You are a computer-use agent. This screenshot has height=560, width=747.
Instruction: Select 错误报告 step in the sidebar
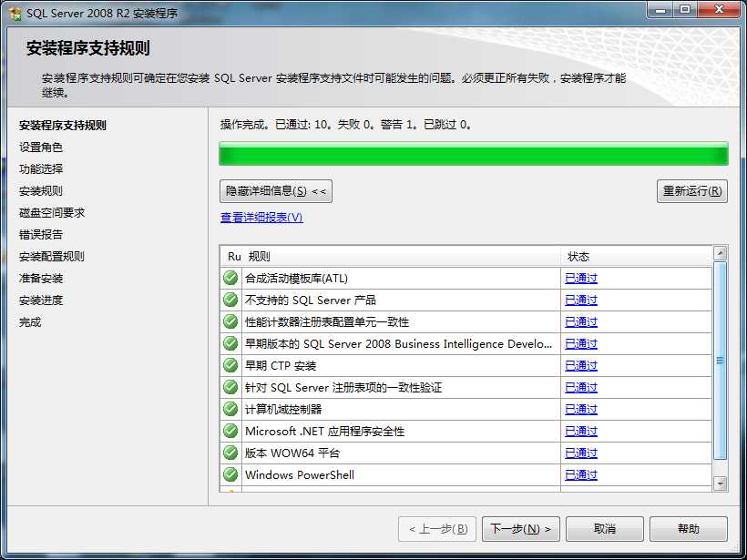click(x=41, y=235)
